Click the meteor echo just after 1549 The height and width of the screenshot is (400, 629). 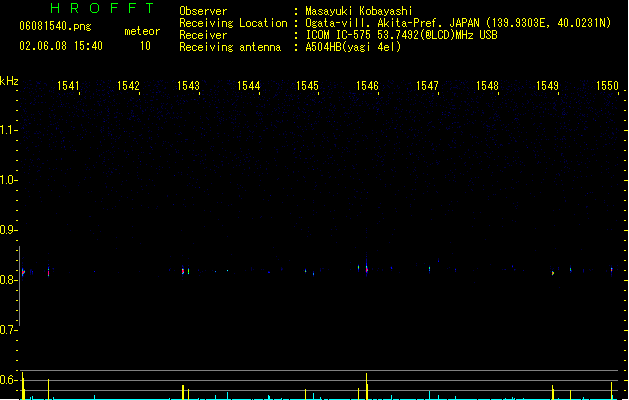point(553,273)
